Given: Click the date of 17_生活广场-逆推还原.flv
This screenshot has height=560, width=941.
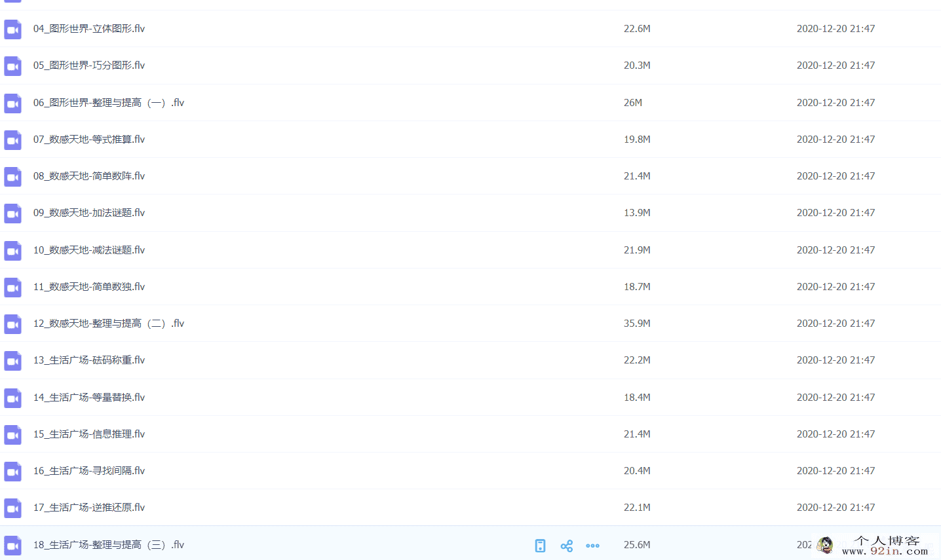Looking at the screenshot, I should pyautogui.click(x=835, y=508).
